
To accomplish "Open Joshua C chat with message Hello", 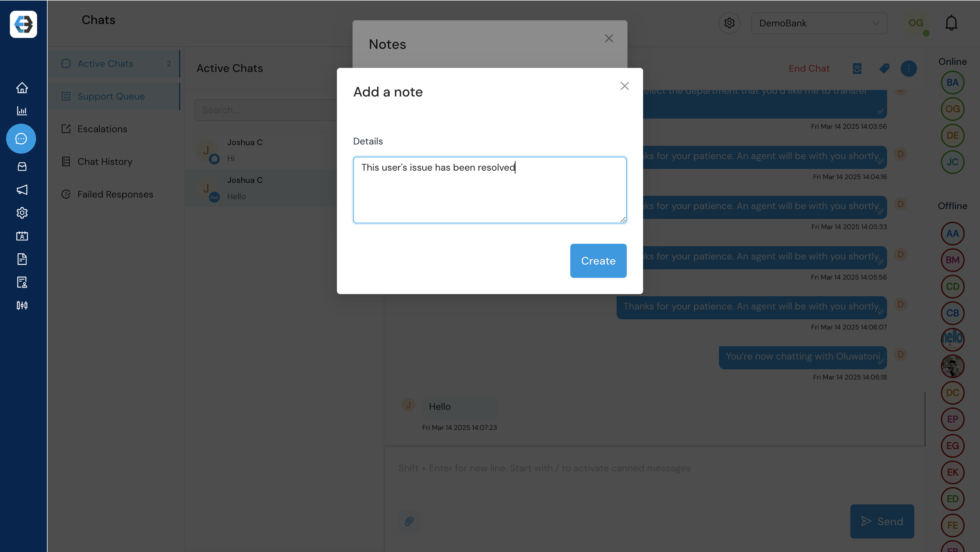I will pyautogui.click(x=261, y=188).
